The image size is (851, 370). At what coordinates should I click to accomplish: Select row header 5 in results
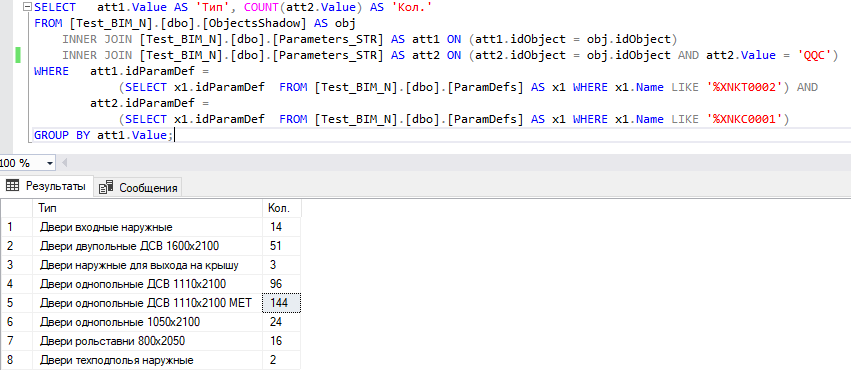coord(17,303)
